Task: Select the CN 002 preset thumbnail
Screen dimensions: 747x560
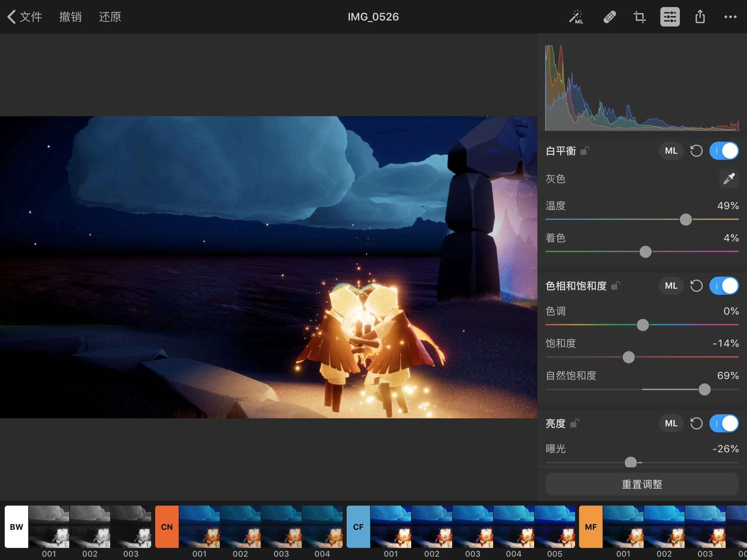Action: pyautogui.click(x=240, y=526)
